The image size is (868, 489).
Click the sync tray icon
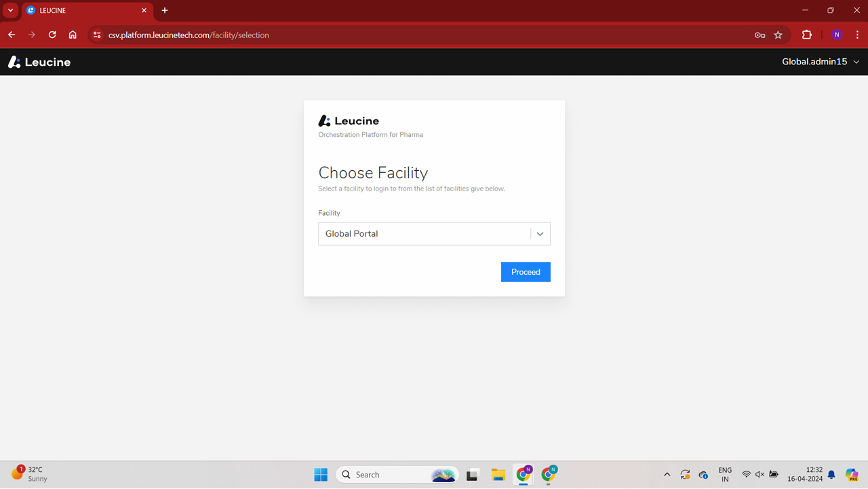pyautogui.click(x=685, y=475)
